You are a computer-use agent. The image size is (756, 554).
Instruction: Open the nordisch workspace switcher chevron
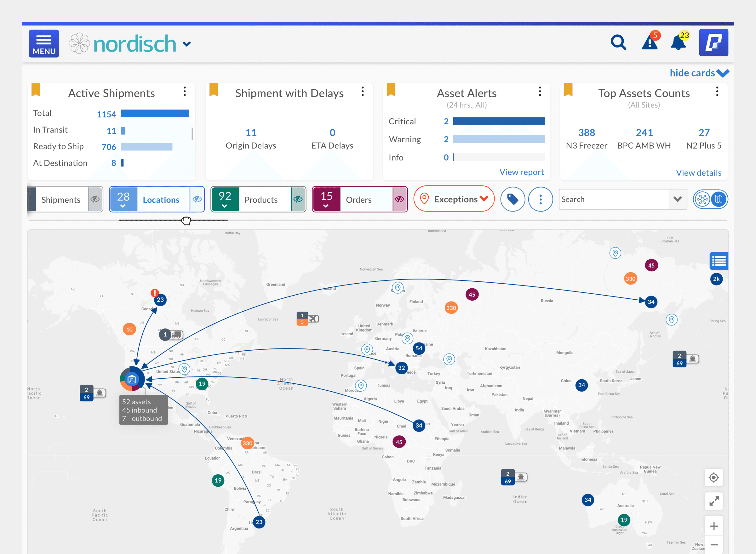pos(187,43)
